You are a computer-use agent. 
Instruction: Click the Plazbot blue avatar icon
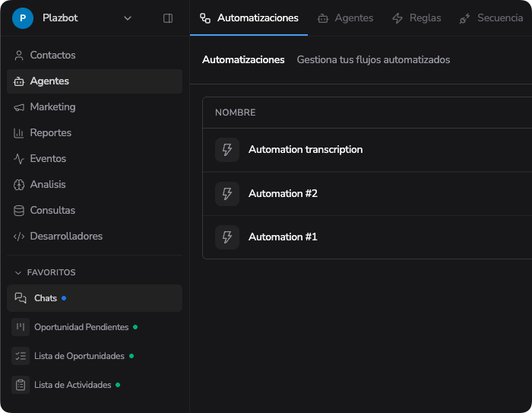(x=23, y=18)
